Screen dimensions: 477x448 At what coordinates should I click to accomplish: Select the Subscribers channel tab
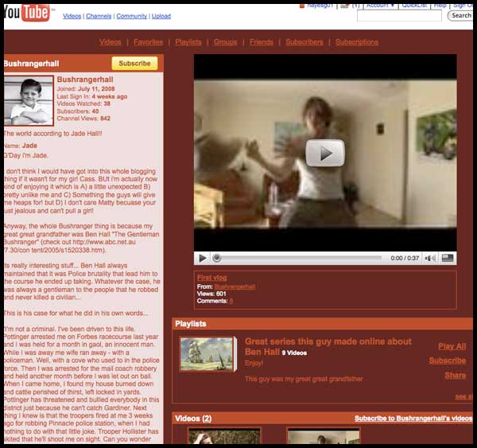(304, 41)
